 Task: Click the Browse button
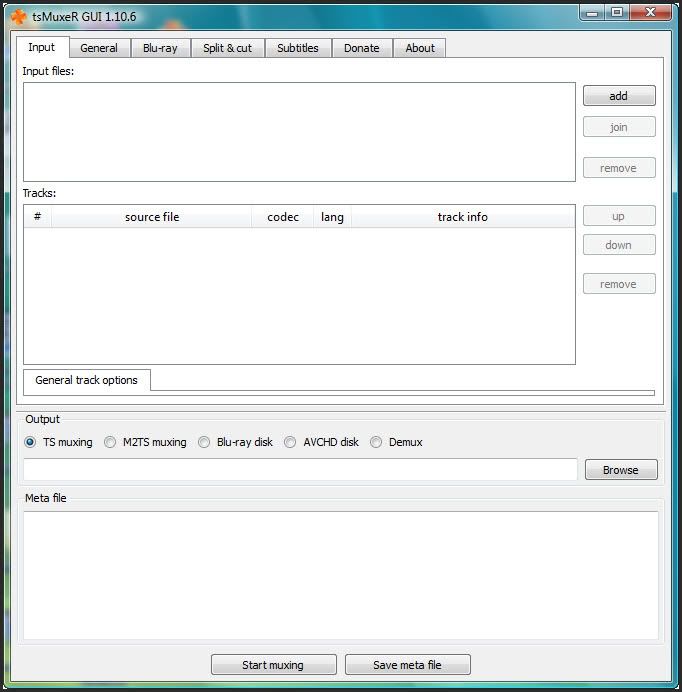tap(621, 470)
